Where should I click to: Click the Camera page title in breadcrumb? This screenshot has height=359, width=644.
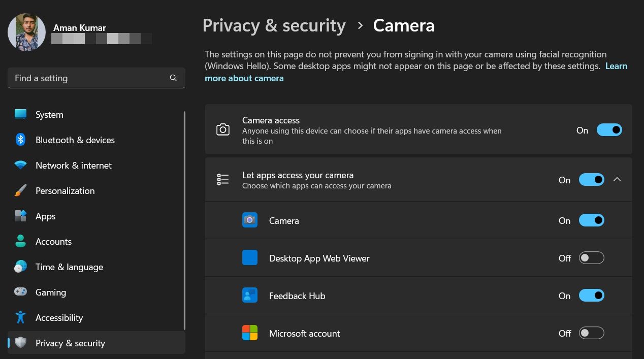click(x=404, y=25)
